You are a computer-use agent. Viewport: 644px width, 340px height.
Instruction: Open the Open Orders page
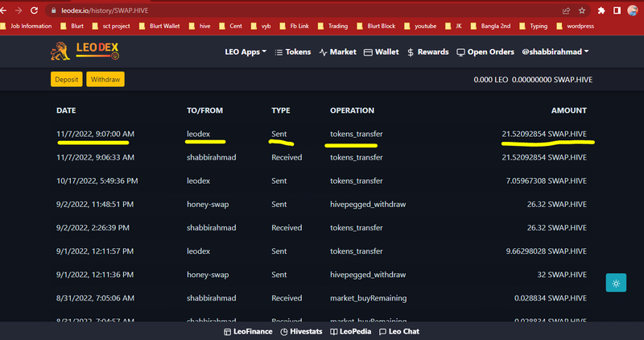tap(485, 52)
